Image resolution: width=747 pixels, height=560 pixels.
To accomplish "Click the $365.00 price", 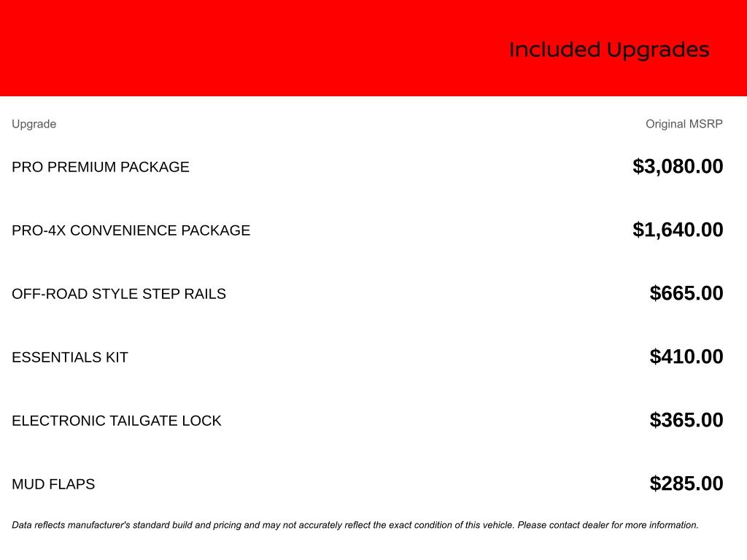I will 686,420.
